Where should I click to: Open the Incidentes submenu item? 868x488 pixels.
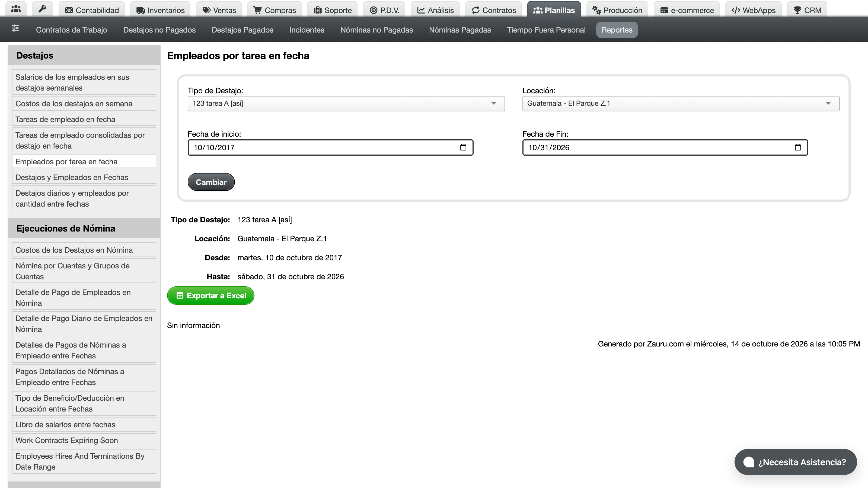click(x=307, y=30)
